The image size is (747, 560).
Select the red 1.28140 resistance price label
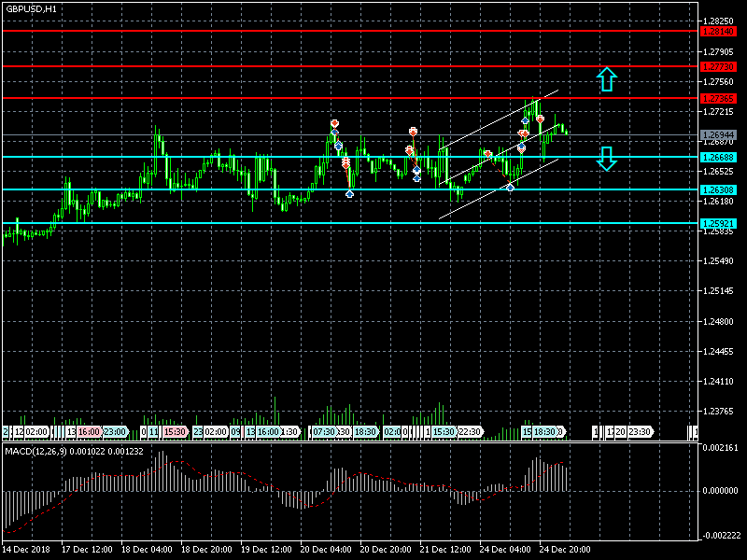[717, 32]
